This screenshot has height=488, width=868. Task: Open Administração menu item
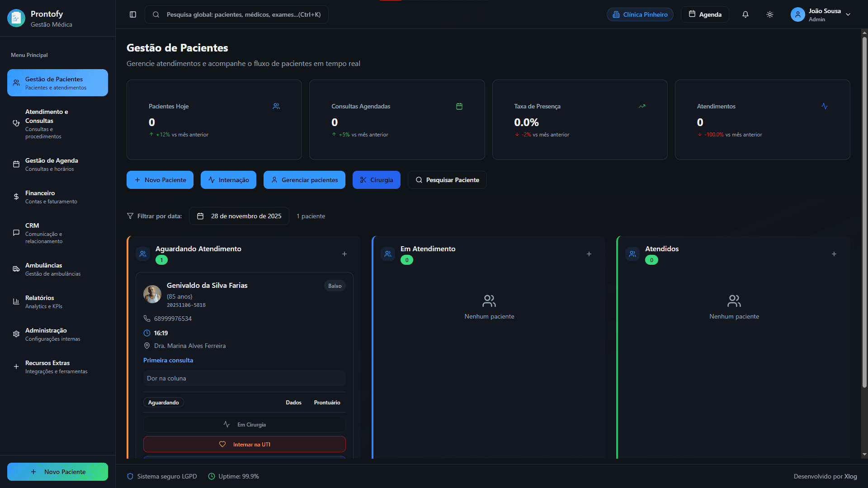57,334
